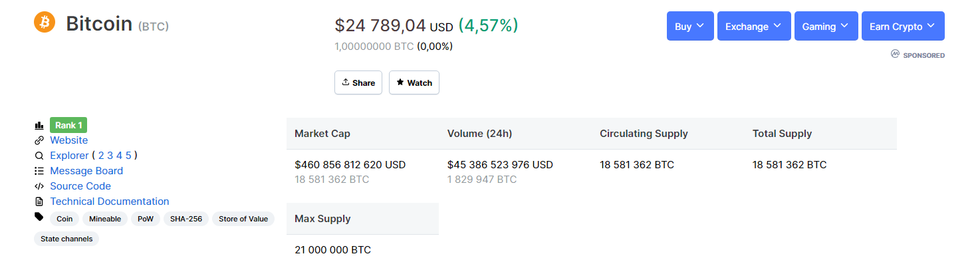
Task: Click the sponsored logo icon
Action: [895, 54]
